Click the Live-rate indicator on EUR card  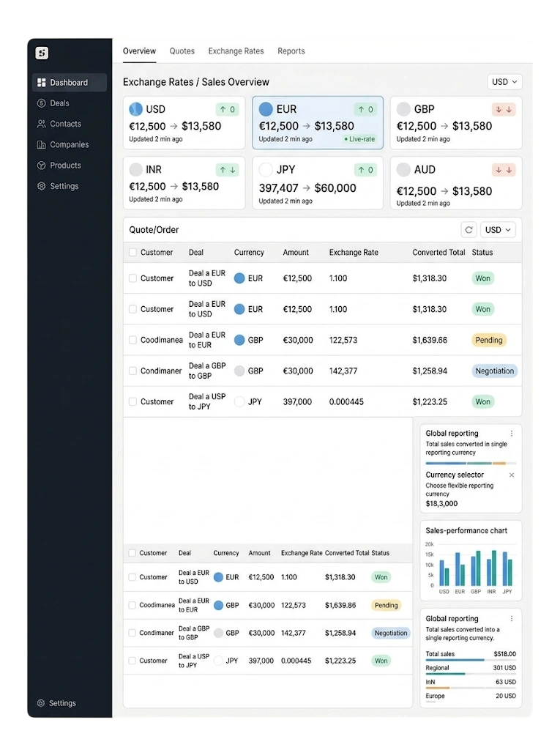(359, 139)
